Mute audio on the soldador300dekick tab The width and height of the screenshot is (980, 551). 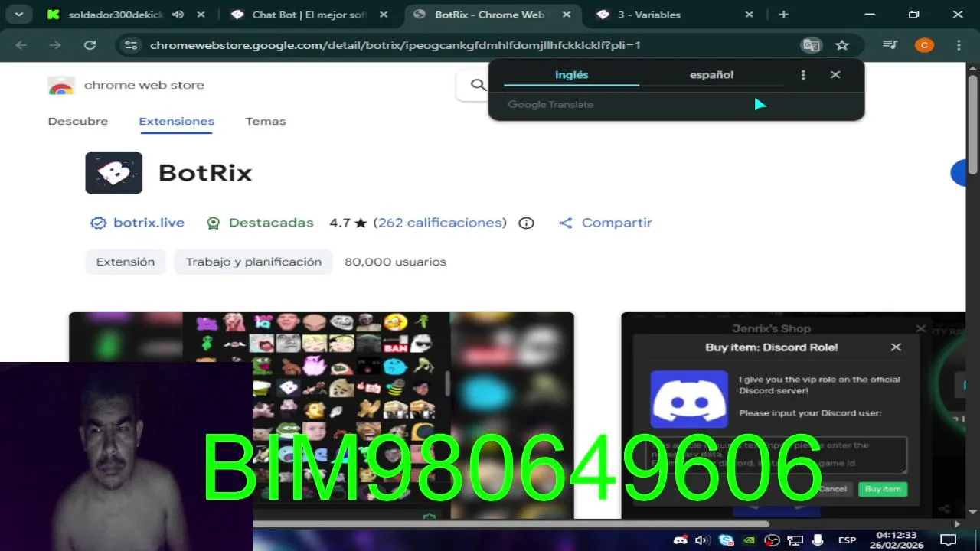[178, 15]
